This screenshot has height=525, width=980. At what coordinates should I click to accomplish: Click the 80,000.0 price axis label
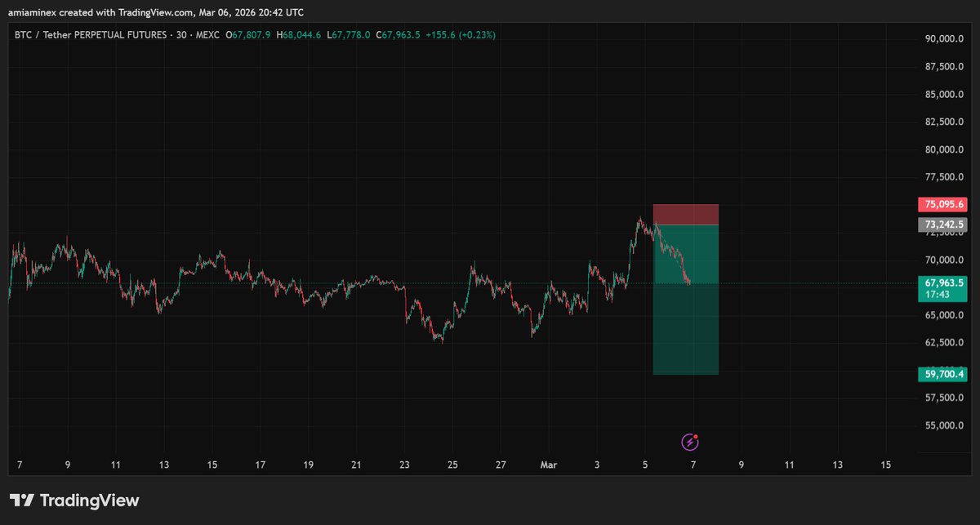943,150
